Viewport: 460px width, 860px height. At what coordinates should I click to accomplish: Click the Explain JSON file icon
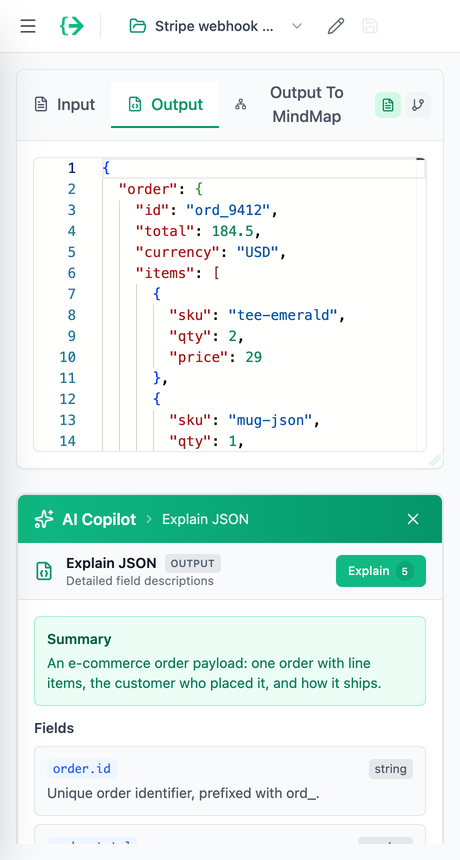coord(44,571)
